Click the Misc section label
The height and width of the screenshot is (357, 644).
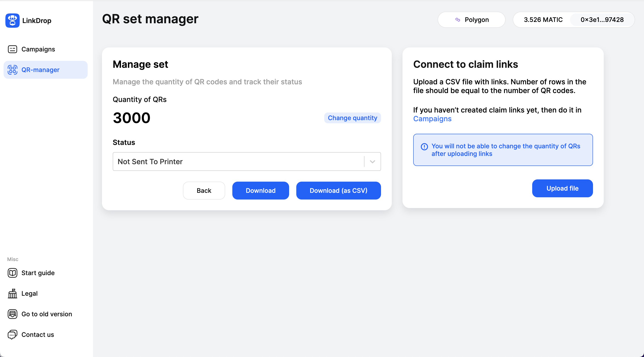pyautogui.click(x=13, y=259)
